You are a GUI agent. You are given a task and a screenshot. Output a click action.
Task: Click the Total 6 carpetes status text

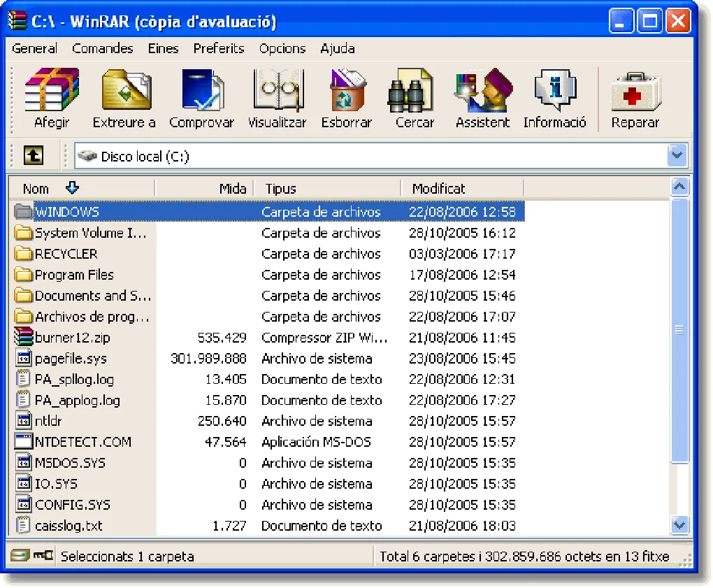tap(524, 556)
